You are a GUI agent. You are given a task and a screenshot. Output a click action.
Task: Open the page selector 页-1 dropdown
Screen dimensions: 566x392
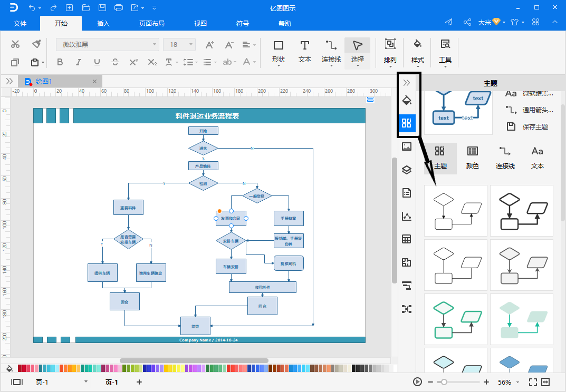click(86, 381)
